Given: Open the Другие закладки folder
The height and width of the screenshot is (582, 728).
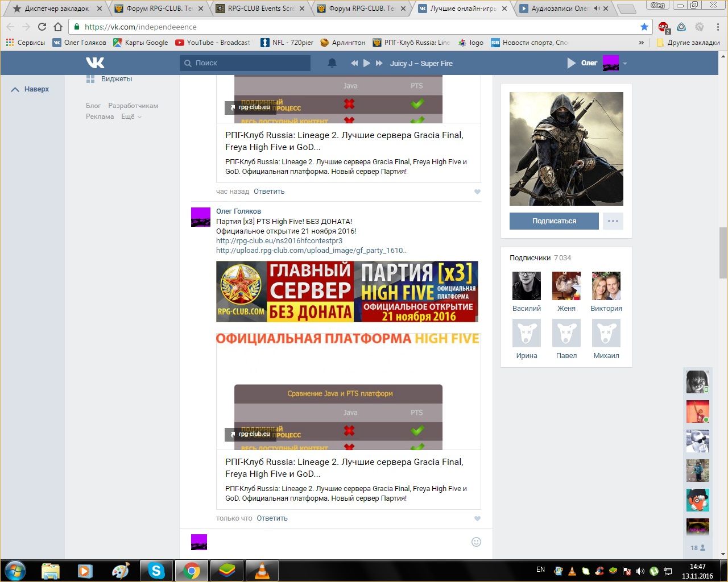Looking at the screenshot, I should click(688, 43).
